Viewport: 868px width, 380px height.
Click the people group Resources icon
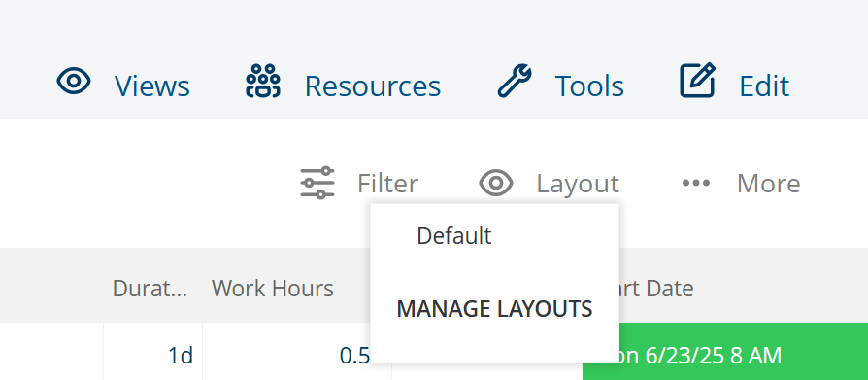pos(263,81)
